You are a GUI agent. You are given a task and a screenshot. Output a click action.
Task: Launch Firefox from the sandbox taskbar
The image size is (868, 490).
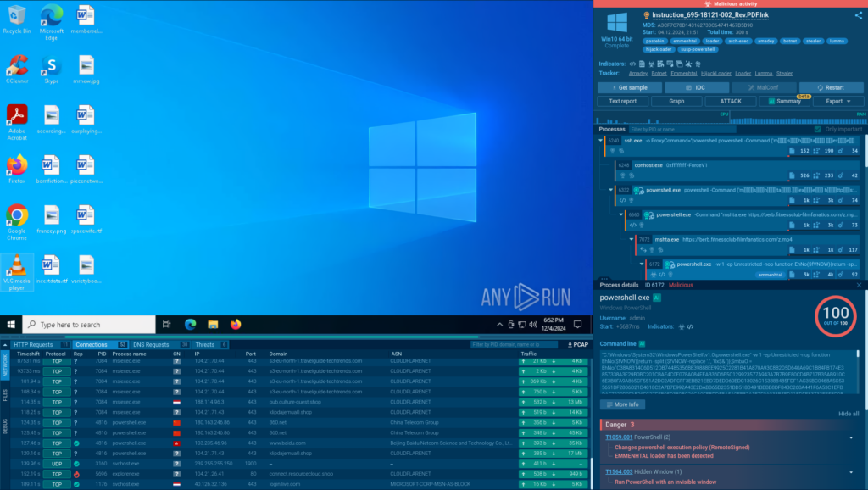[x=235, y=324]
